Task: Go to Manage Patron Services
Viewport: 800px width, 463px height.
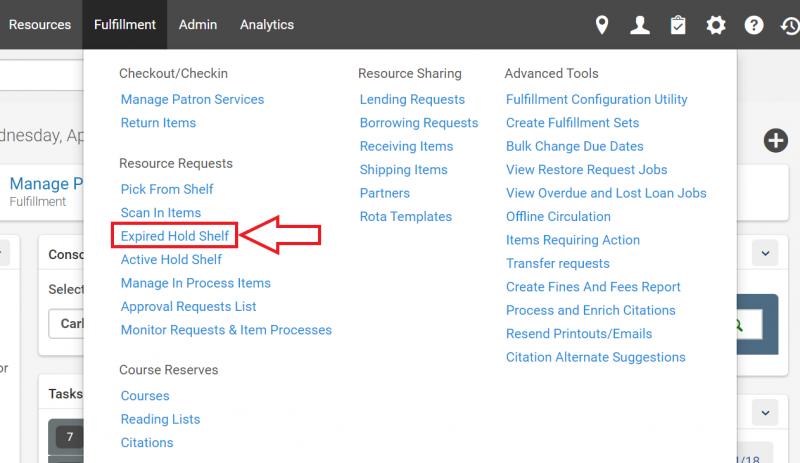Action: click(192, 100)
